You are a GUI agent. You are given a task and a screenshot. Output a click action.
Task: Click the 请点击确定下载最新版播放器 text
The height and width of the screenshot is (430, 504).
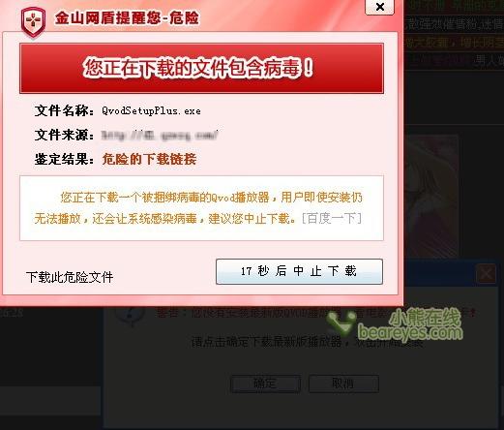click(266, 342)
